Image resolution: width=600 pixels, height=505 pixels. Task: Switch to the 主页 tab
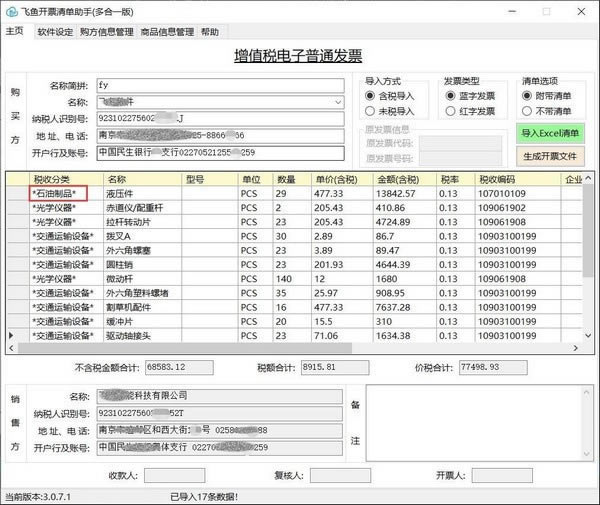[x=14, y=32]
